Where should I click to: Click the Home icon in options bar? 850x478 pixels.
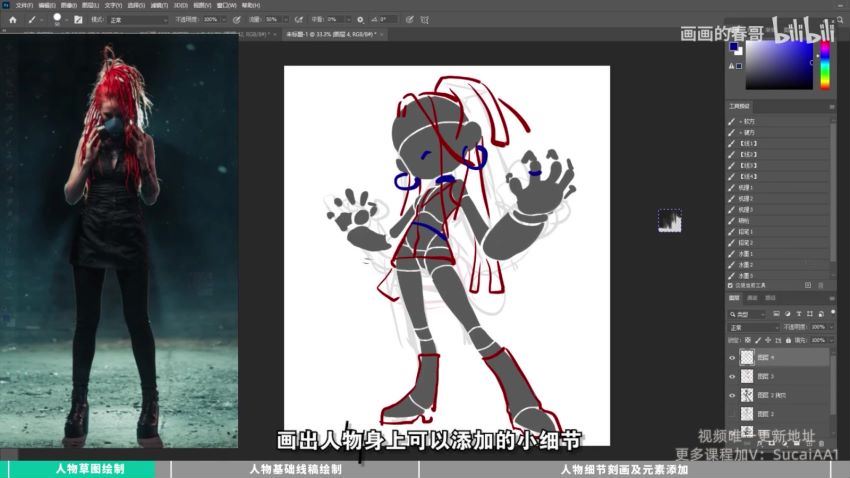coord(13,19)
